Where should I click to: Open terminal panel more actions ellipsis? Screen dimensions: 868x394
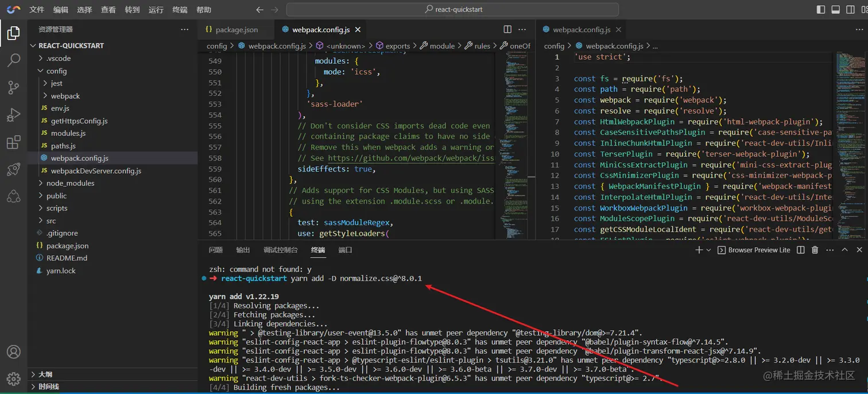point(830,250)
